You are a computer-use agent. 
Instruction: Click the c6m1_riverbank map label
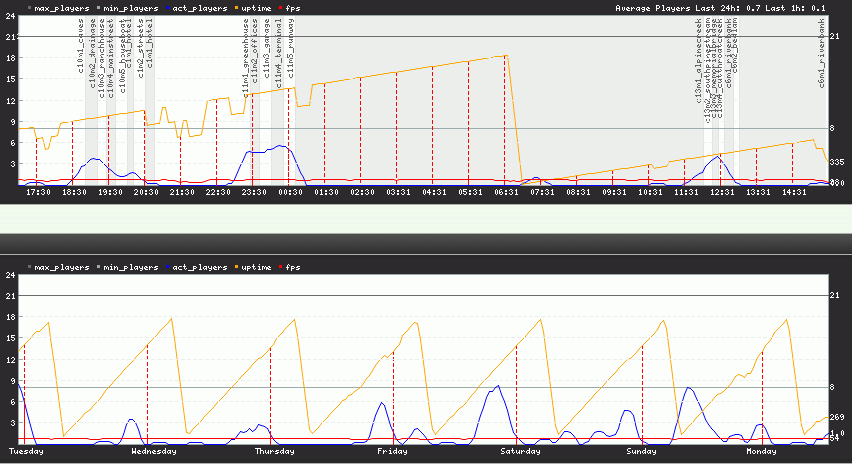coord(821,52)
